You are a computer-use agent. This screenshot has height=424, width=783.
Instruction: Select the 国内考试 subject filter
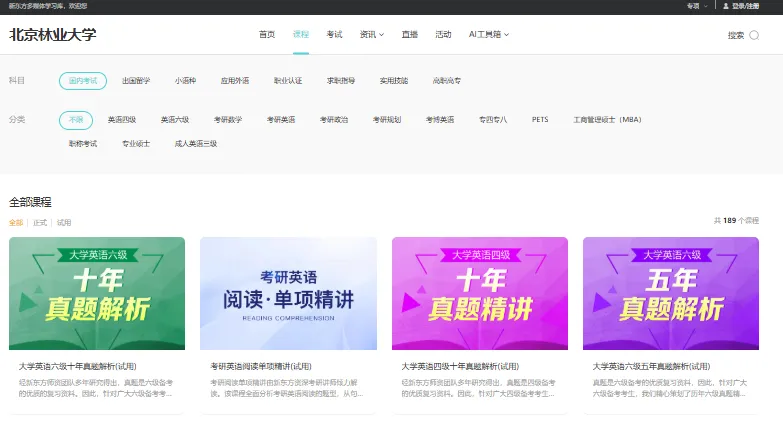[82, 80]
